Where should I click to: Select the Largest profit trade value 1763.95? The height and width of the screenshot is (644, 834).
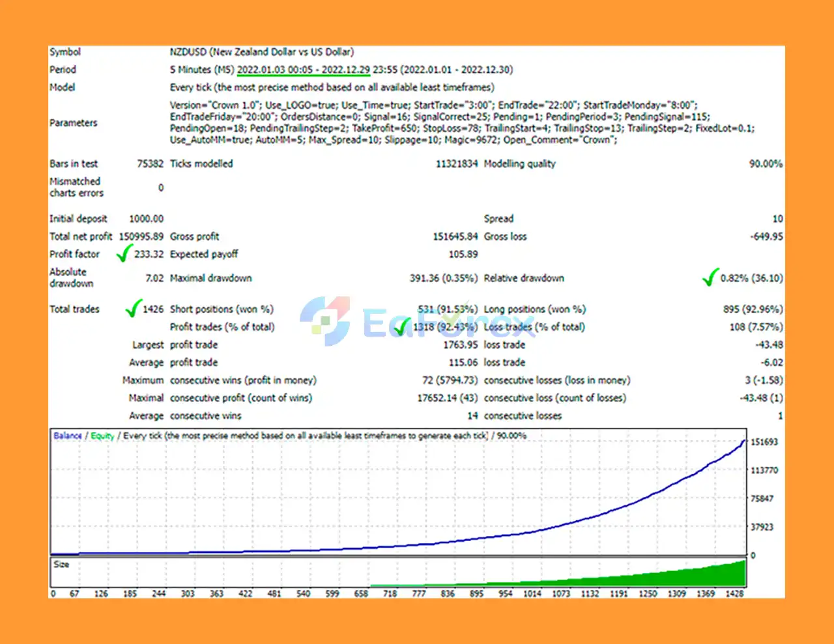[460, 344]
